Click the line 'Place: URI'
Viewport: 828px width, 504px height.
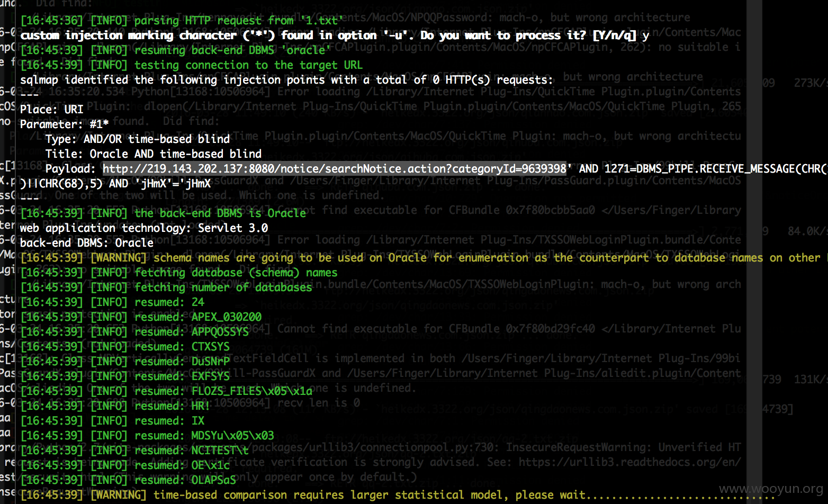[52, 109]
